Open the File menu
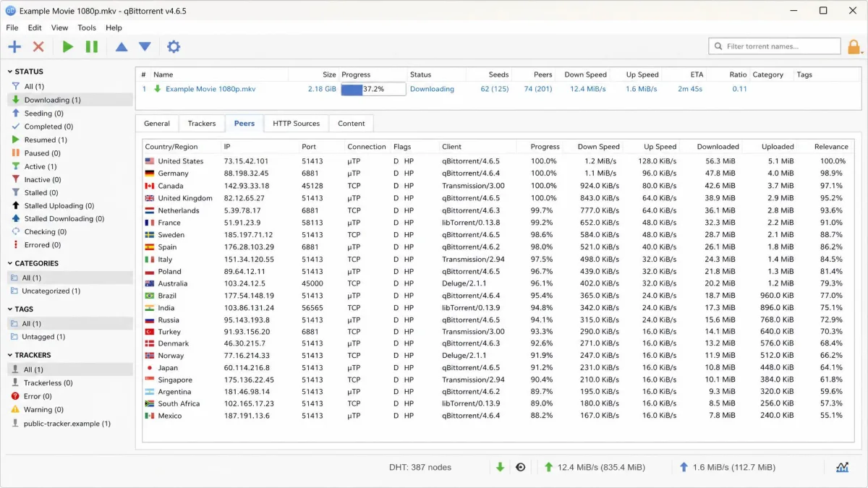This screenshot has width=868, height=488. point(12,27)
